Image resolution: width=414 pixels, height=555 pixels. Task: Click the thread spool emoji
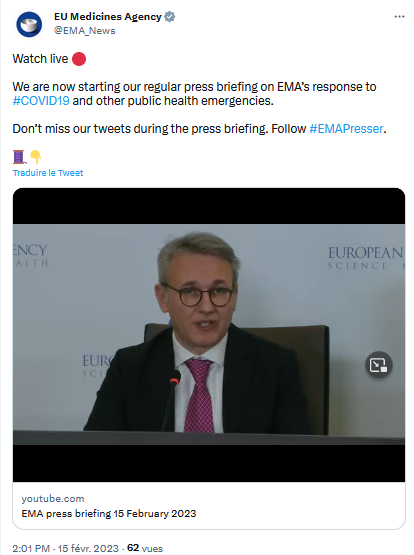[x=19, y=157]
